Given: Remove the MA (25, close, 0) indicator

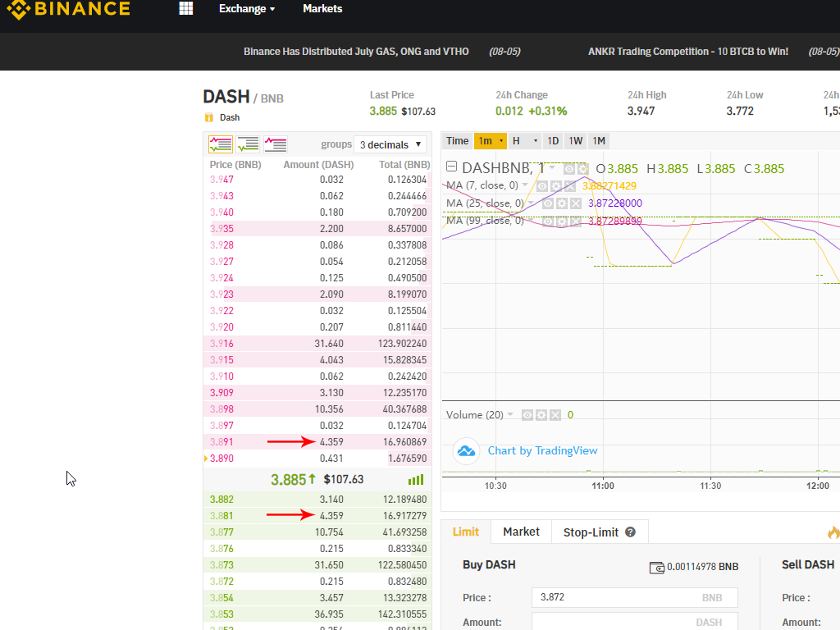Looking at the screenshot, I should click(576, 203).
